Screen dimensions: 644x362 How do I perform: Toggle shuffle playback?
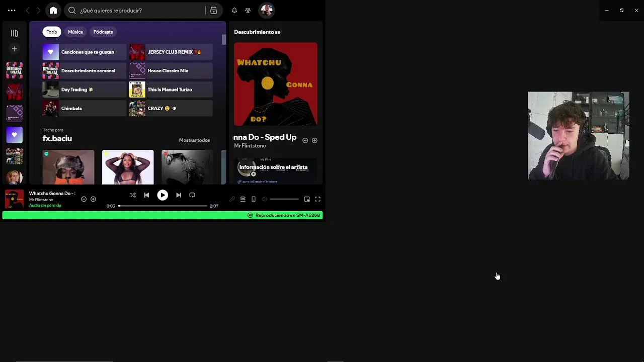coord(133,195)
